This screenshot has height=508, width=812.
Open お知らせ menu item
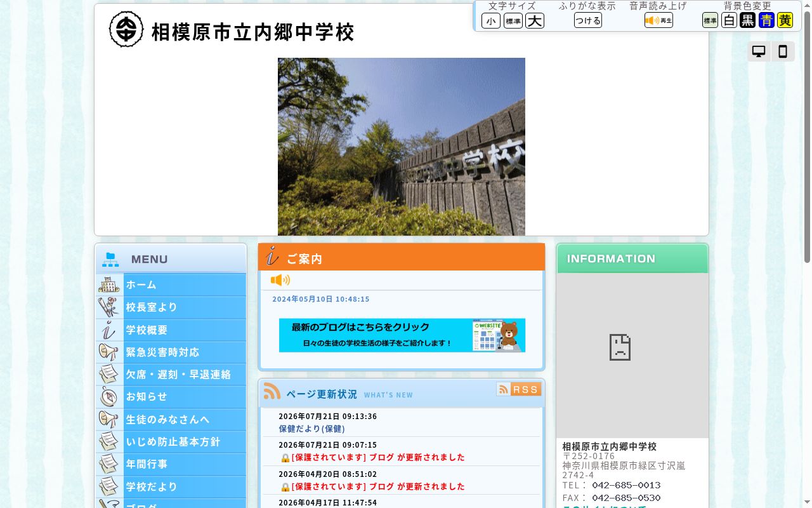point(171,397)
